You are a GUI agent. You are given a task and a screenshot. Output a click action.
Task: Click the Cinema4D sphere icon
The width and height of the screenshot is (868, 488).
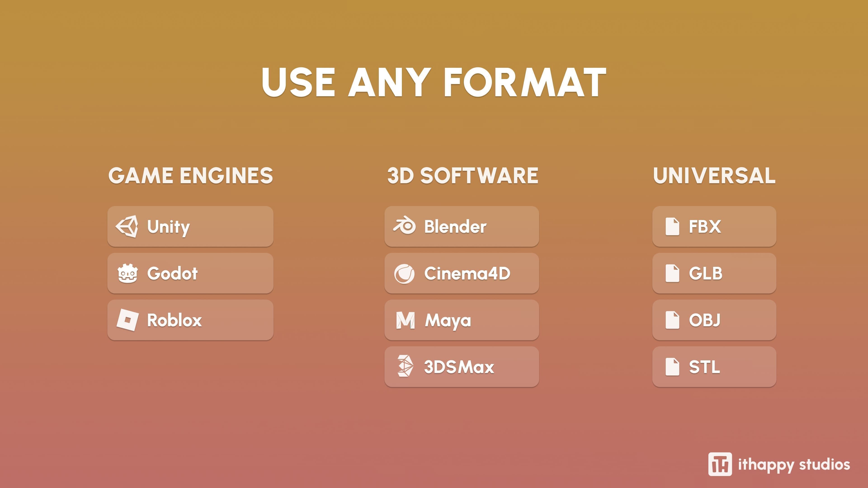coord(404,273)
